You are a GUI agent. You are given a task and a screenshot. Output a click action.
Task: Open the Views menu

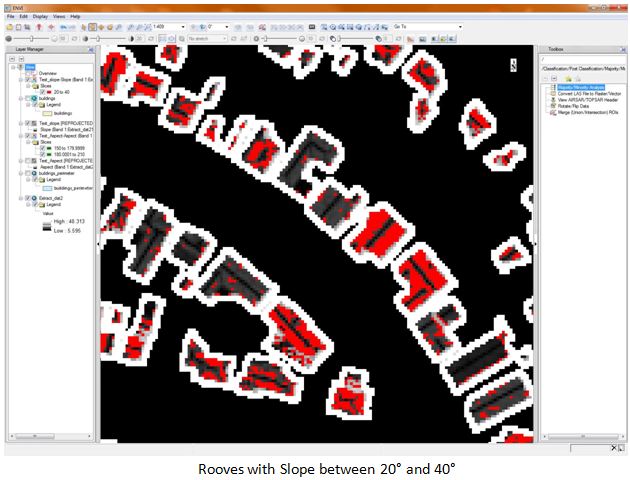[x=57, y=17]
